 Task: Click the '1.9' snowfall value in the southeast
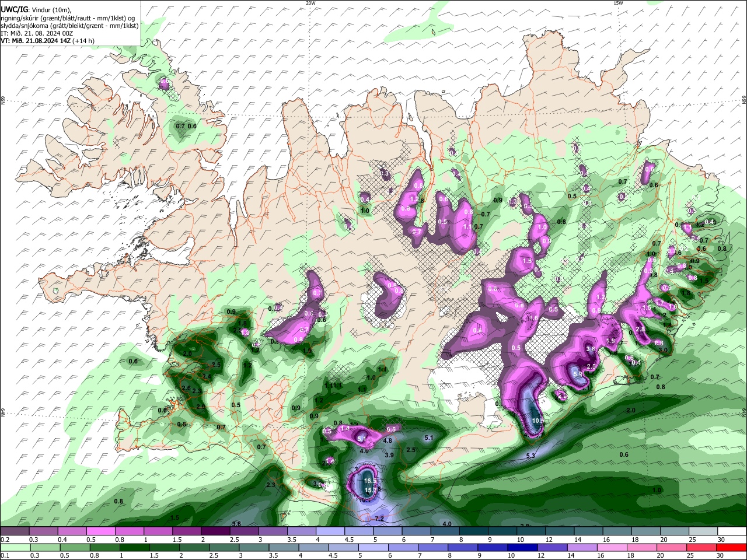point(611,341)
